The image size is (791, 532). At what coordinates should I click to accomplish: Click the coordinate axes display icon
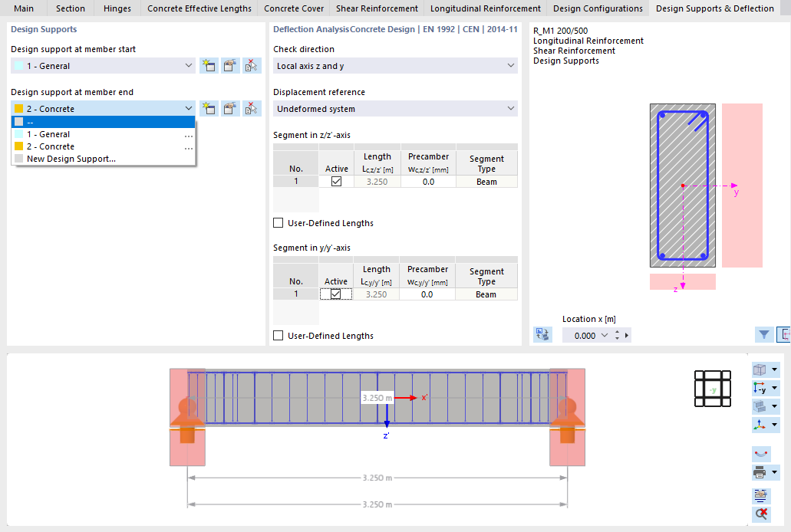pos(760,425)
